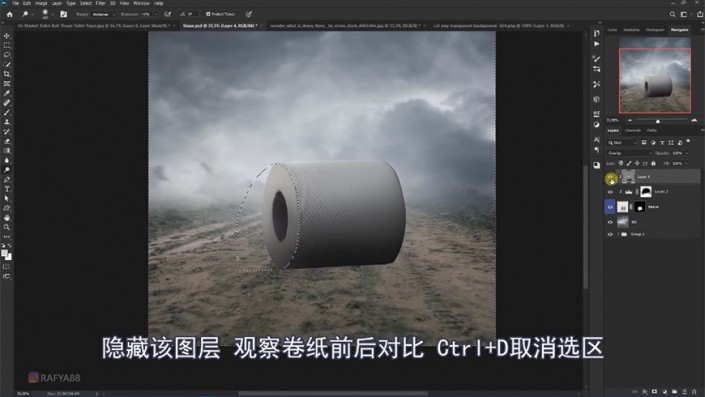Click the navigator zoom-in mountain button

click(694, 120)
